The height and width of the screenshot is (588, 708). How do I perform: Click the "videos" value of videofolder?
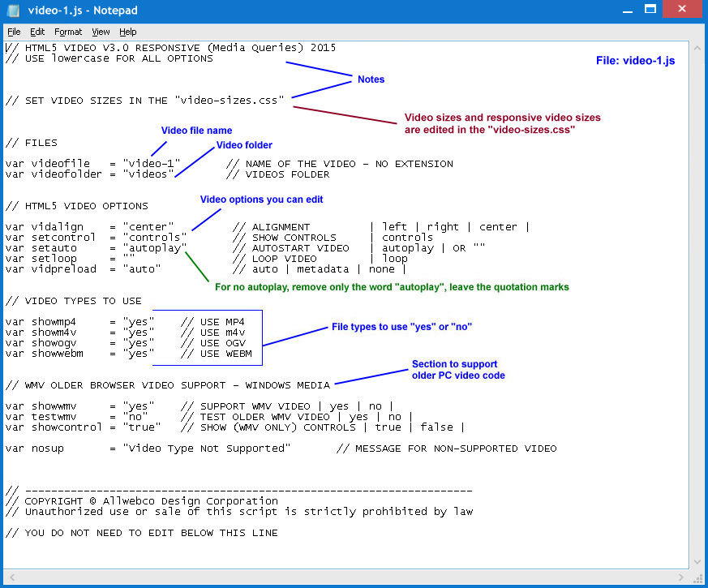(x=148, y=174)
